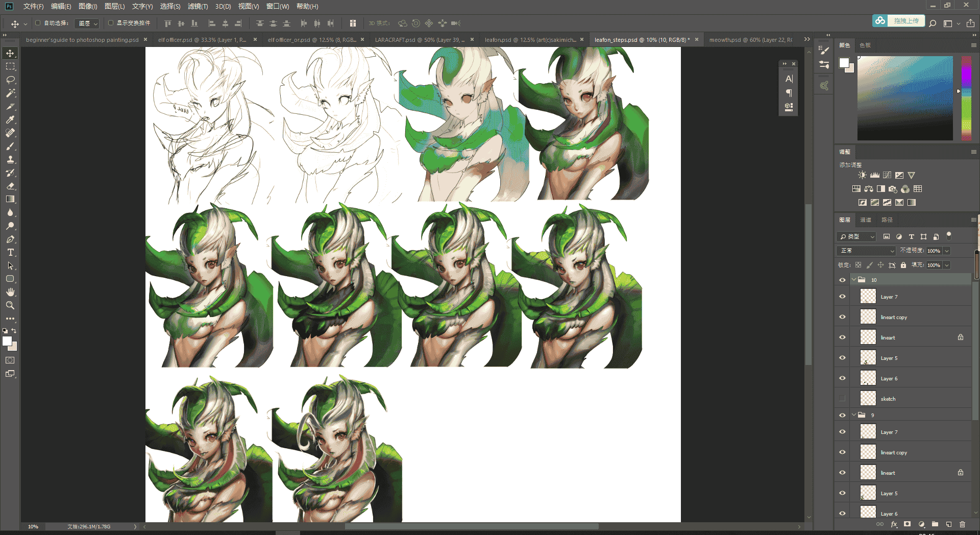Hide group 10 using its eye icon
This screenshot has height=535, width=980.
click(x=842, y=280)
